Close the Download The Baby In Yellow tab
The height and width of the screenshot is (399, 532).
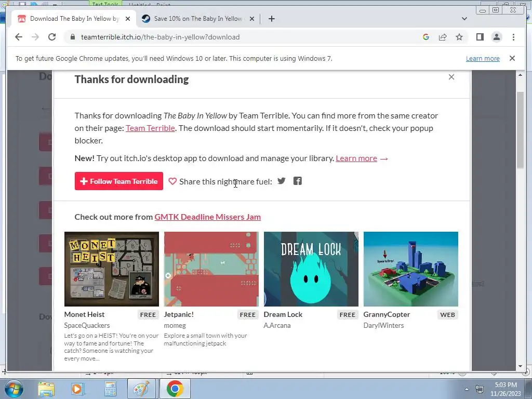(x=128, y=19)
